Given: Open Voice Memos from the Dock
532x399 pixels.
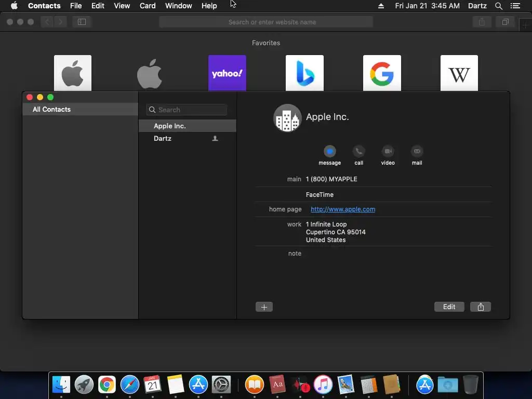Looking at the screenshot, I should (300, 384).
